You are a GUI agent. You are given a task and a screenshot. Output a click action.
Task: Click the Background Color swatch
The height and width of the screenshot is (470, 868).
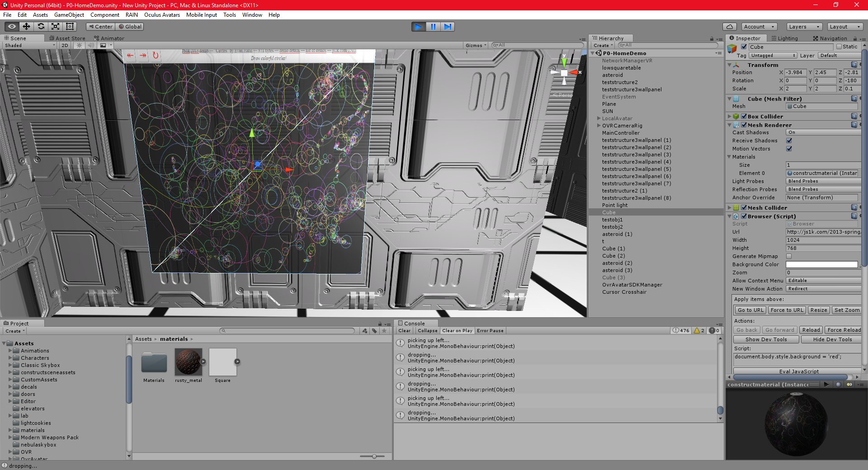821,264
